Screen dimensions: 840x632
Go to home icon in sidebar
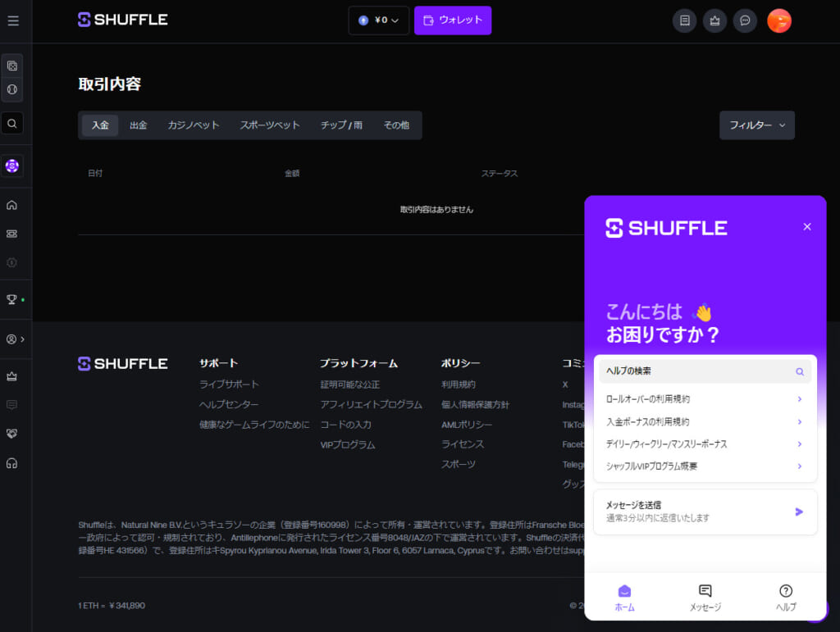(11, 205)
